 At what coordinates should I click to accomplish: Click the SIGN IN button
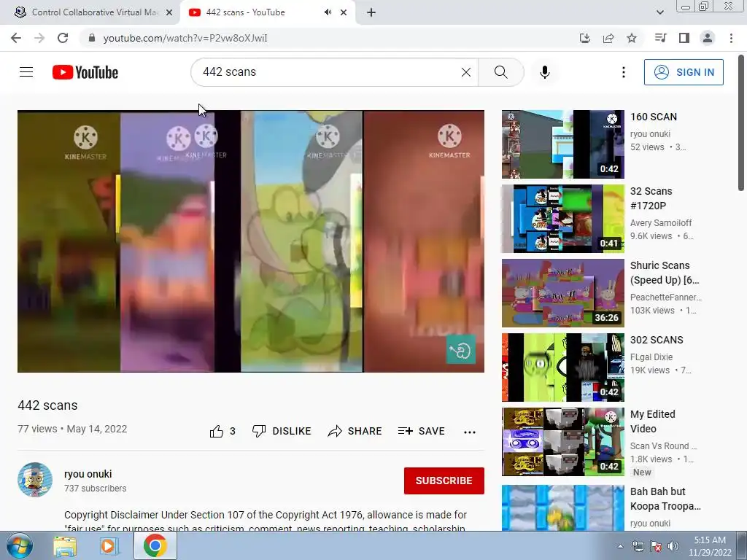pyautogui.click(x=683, y=72)
